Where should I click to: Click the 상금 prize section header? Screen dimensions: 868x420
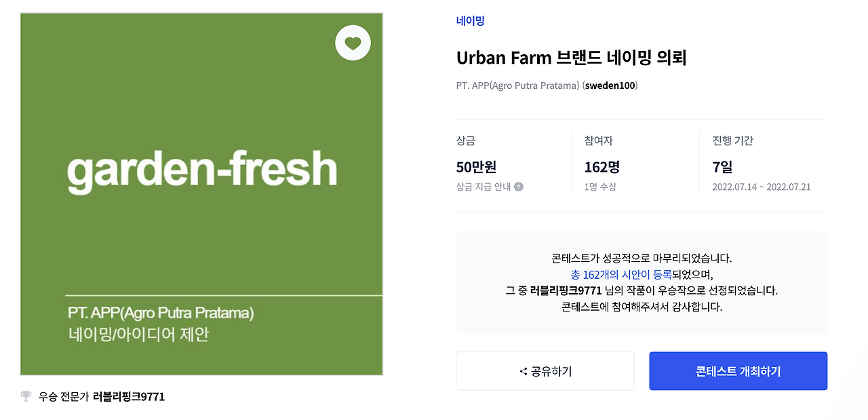[x=465, y=141]
